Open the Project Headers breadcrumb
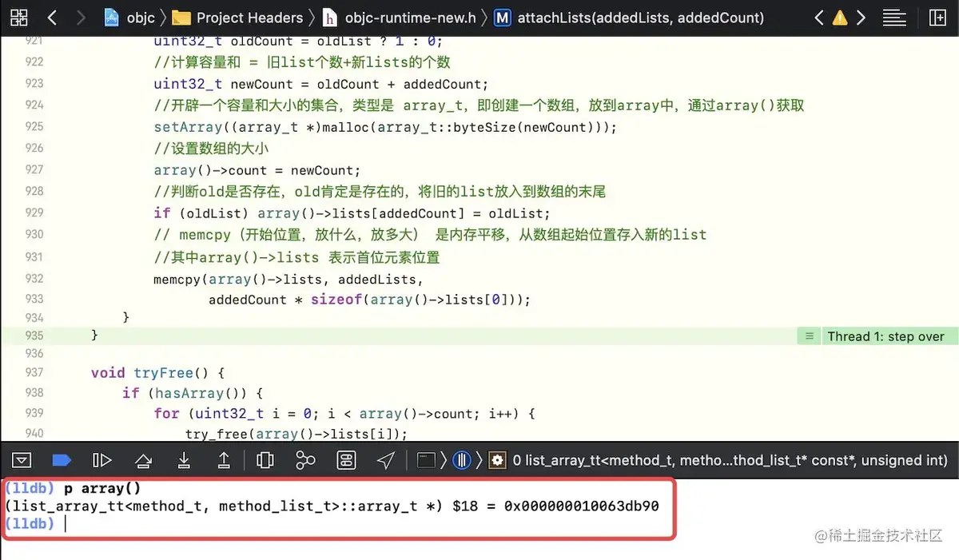Viewport: 959px width, 560px height. click(249, 18)
